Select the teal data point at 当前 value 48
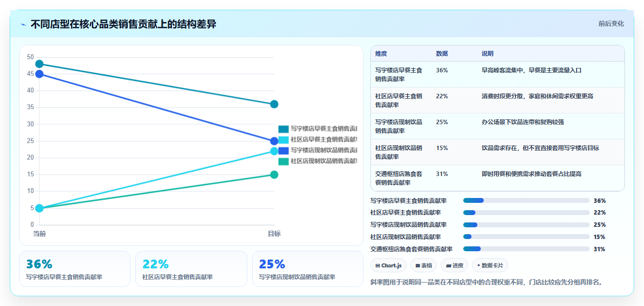Viewport: 644px width, 306px height. click(40, 64)
